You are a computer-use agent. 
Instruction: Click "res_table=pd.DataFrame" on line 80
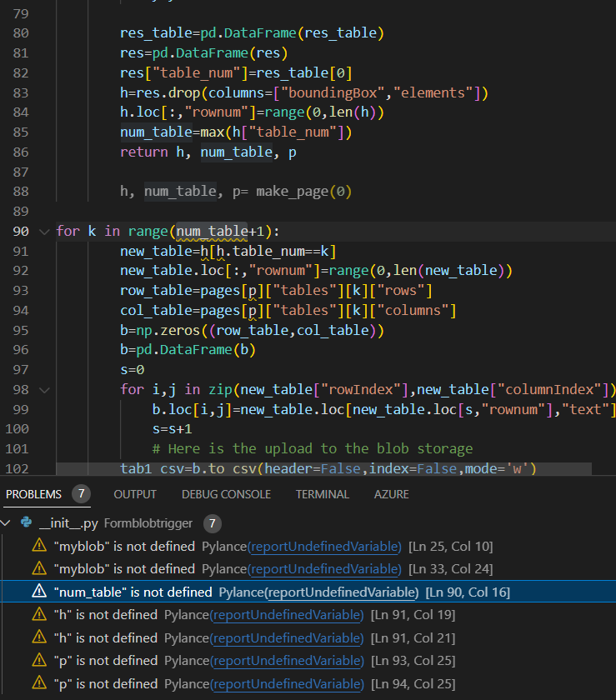[208, 33]
